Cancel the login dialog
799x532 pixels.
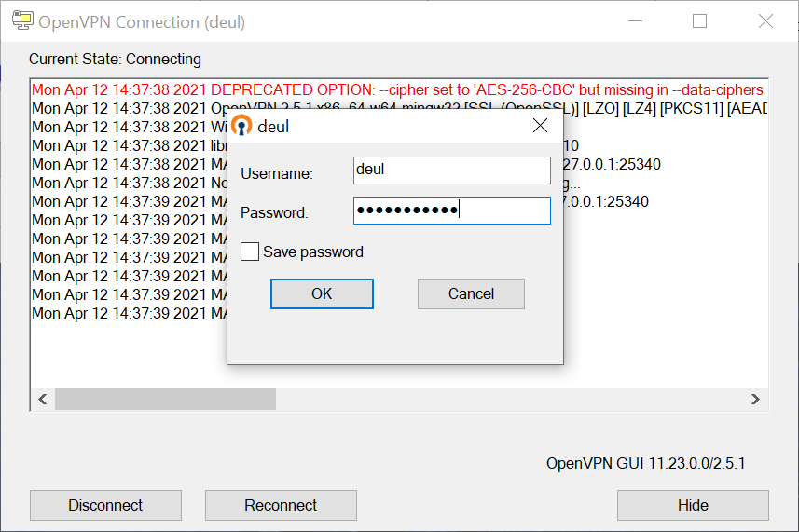471,294
